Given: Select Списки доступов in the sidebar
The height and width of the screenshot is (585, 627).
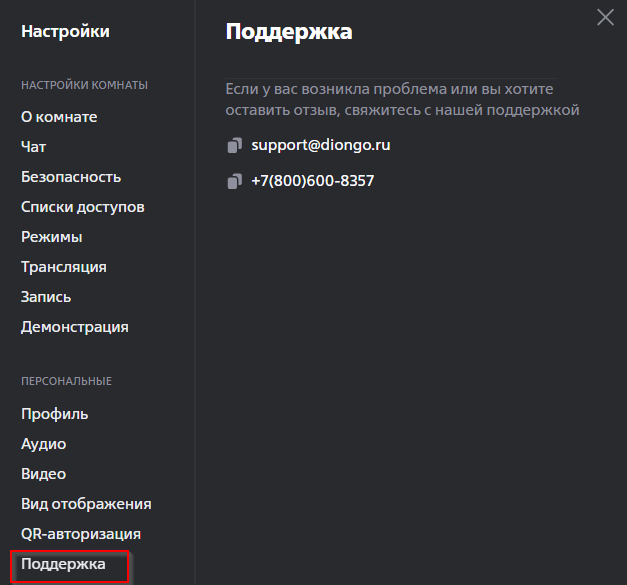Looking at the screenshot, I should pos(83,207).
